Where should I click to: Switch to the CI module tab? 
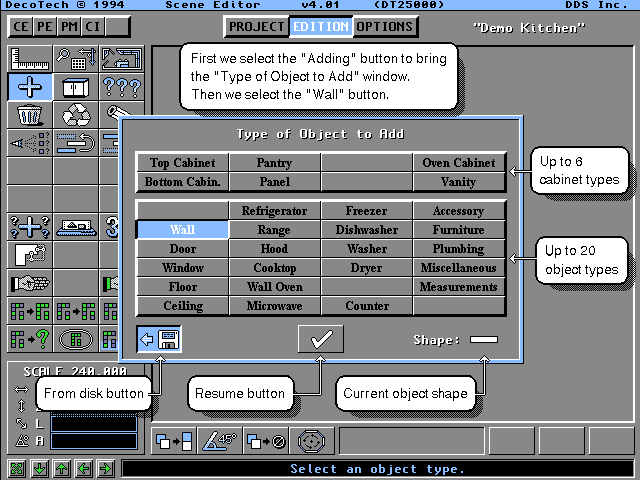[x=93, y=27]
